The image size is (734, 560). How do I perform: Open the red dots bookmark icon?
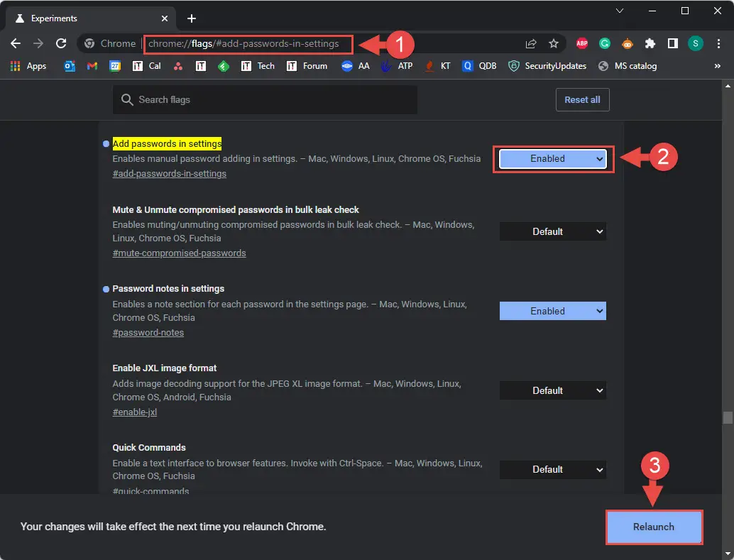[178, 66]
